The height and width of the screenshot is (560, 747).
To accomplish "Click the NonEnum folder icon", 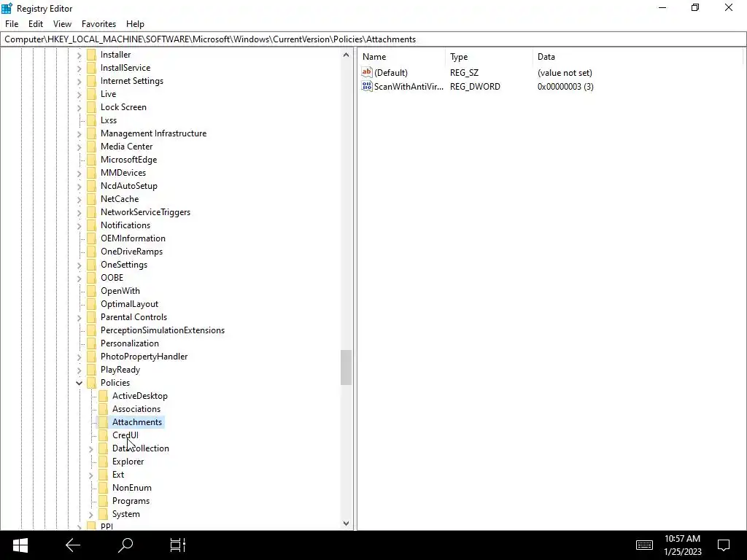I will [103, 488].
